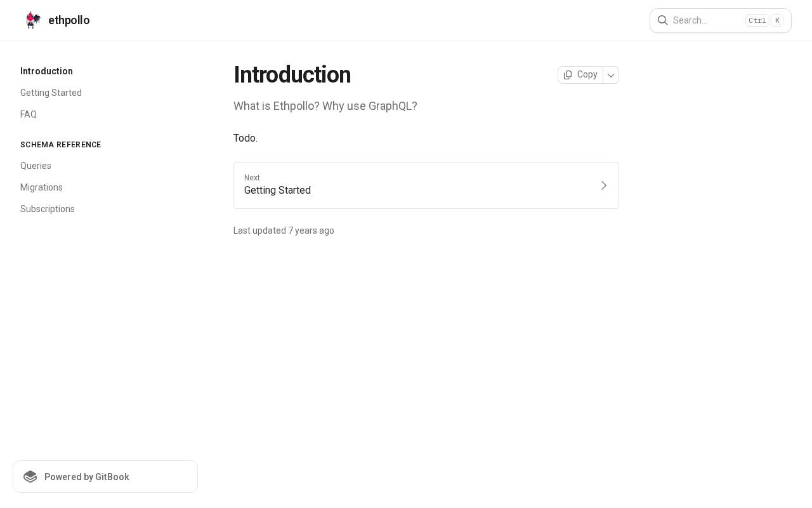Click the search magnifier icon
This screenshot has height=508, width=812.
click(663, 20)
